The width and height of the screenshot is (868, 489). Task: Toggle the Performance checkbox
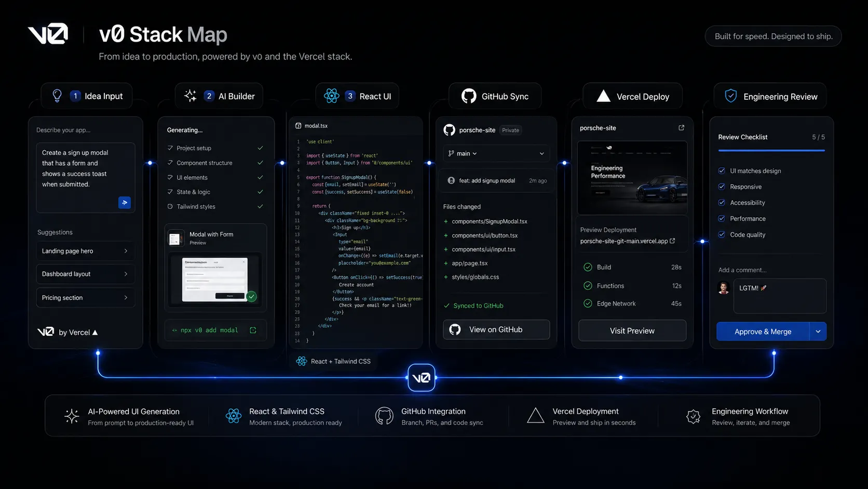[722, 218]
